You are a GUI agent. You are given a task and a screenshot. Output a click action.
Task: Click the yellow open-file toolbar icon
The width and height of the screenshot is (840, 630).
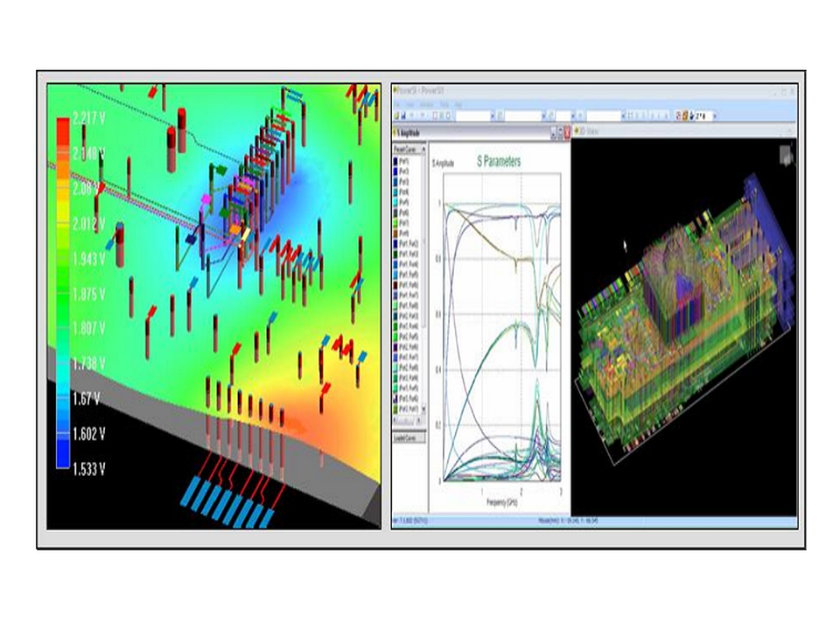click(396, 115)
